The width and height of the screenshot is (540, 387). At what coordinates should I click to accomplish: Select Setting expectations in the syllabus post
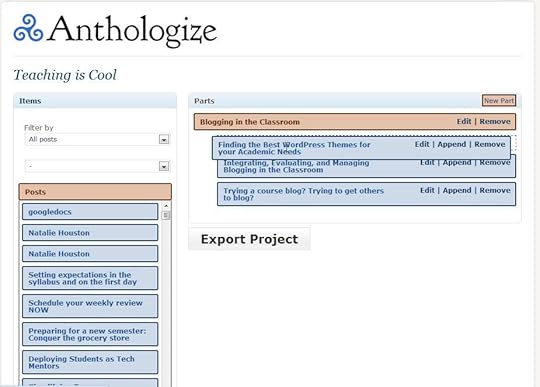[x=90, y=278]
